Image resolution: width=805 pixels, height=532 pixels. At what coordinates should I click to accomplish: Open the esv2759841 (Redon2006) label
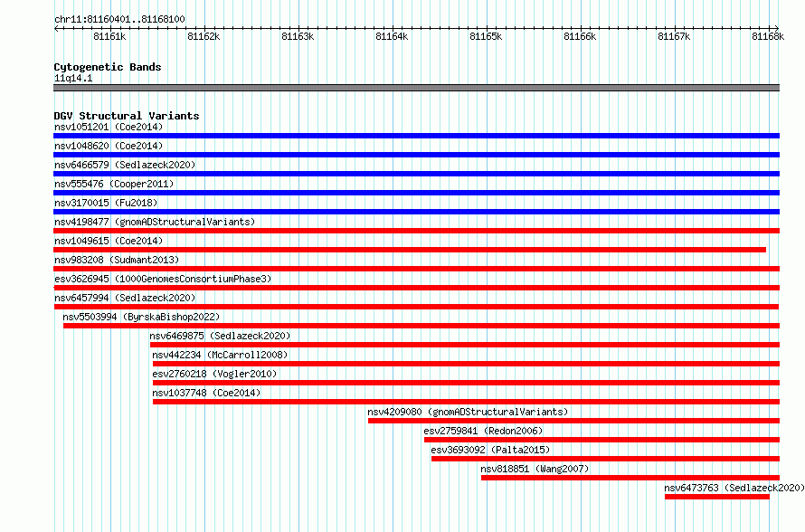point(483,431)
